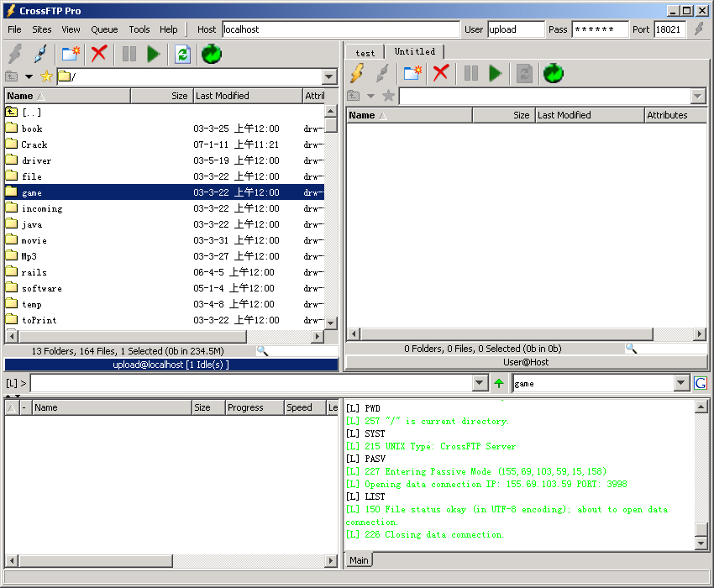Open the Queue menu
714x588 pixels.
coord(104,29)
